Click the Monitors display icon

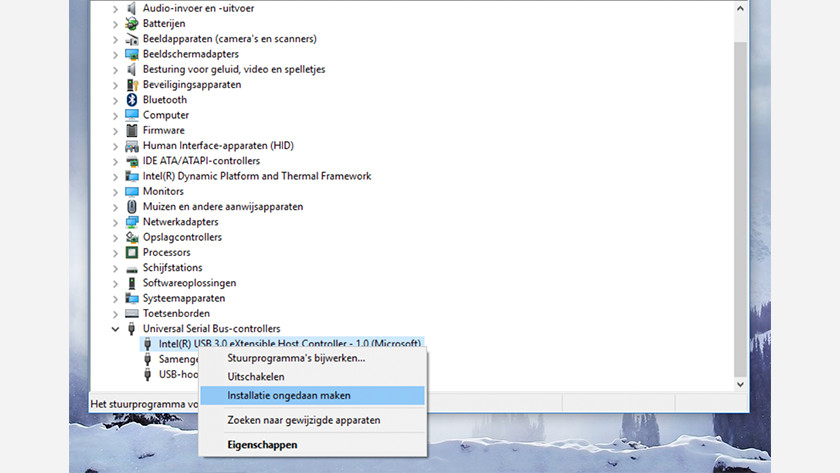[x=132, y=191]
